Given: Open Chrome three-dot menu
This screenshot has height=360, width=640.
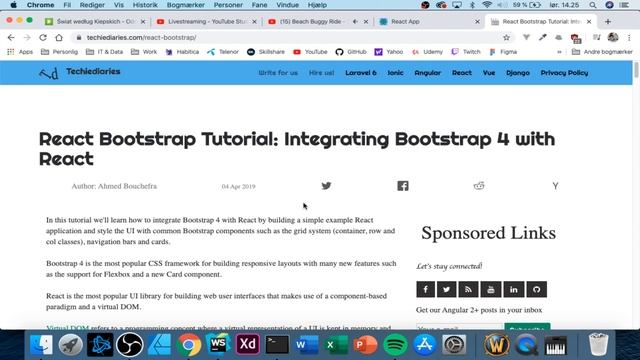Looking at the screenshot, I should click(629, 38).
